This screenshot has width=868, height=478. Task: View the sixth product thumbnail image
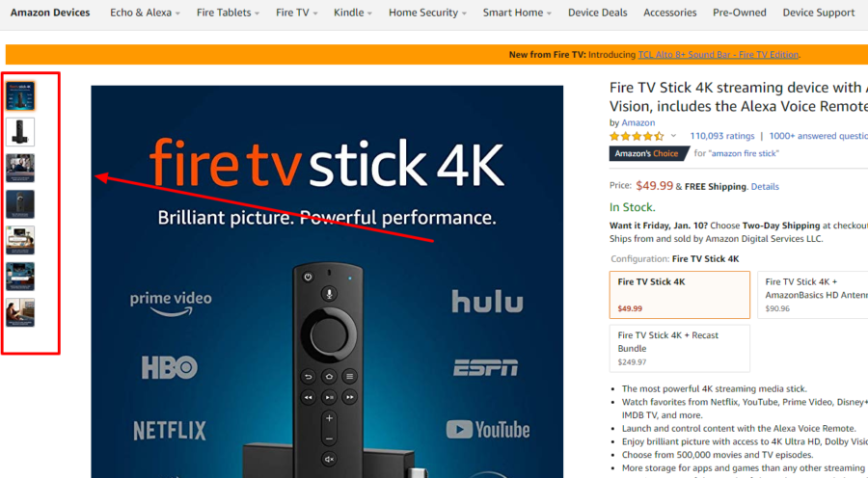[x=20, y=276]
